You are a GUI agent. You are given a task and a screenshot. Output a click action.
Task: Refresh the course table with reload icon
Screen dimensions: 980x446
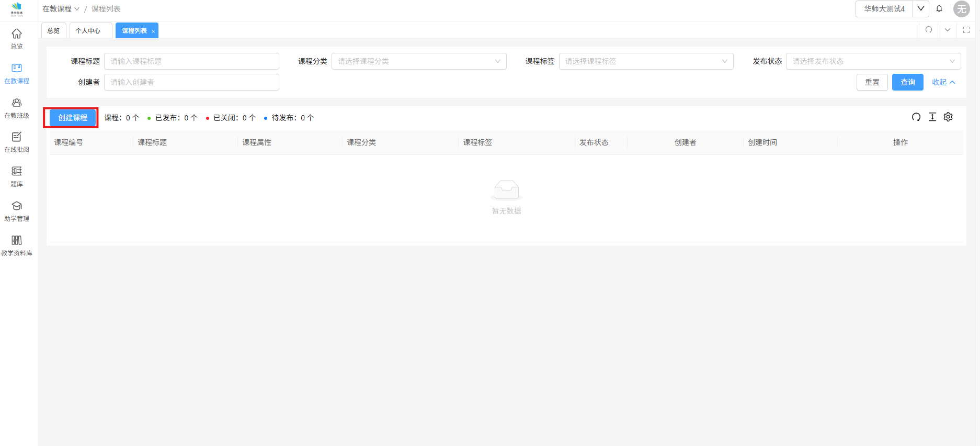pyautogui.click(x=916, y=117)
